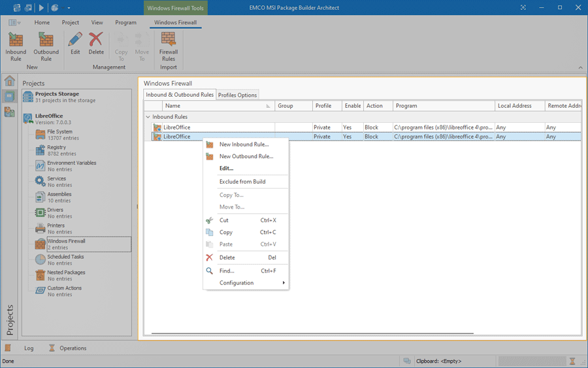Open Printers section
This screenshot has height=368, width=588.
coord(54,229)
